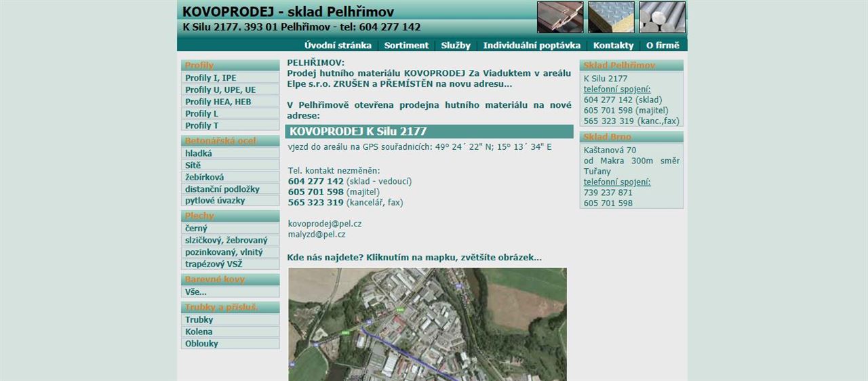The image size is (868, 381).
Task: Select the Profily T link
Action: pyautogui.click(x=230, y=125)
